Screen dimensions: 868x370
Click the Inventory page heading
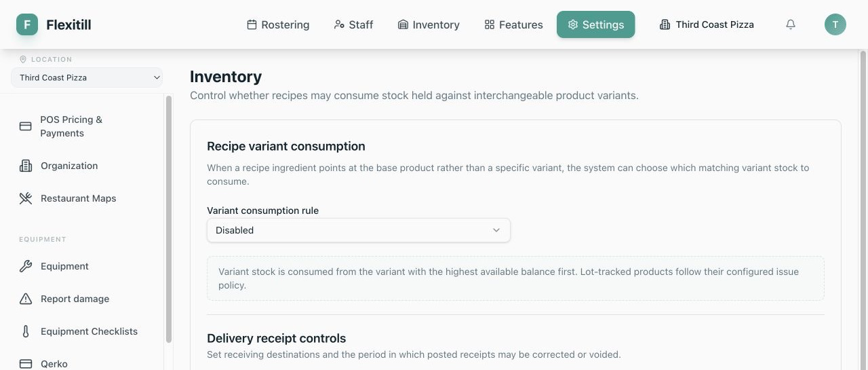[226, 77]
